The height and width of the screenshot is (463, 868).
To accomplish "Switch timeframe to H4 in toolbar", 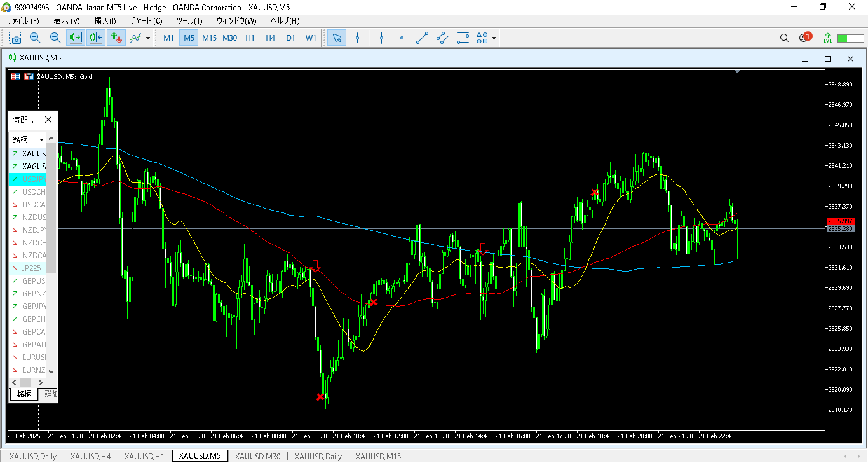I will pos(270,38).
